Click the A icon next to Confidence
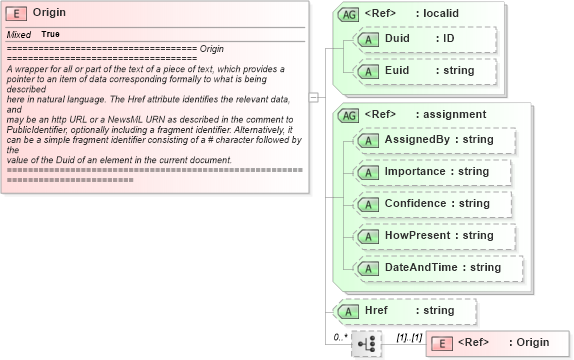This screenshot has height=360, width=574. pos(368,205)
